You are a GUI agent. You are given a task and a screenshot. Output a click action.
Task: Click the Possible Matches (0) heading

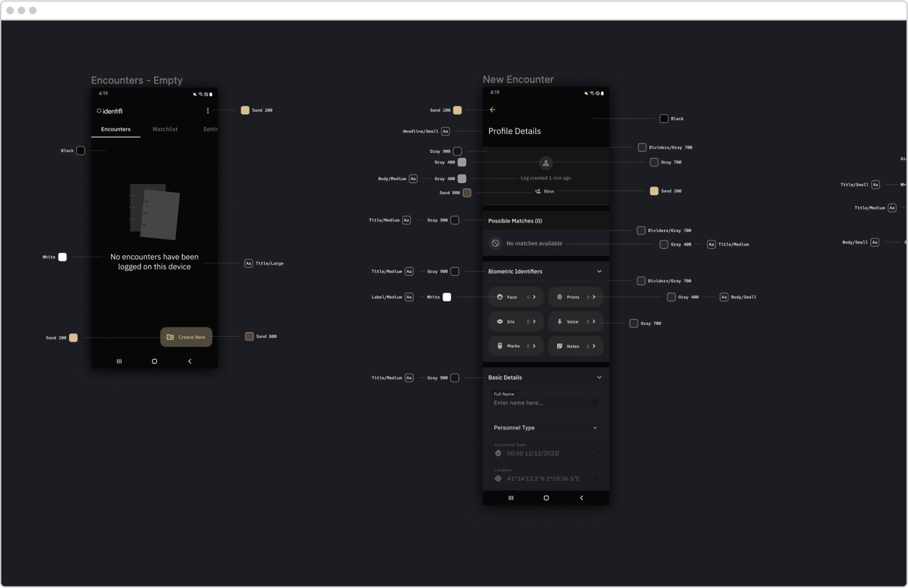[515, 221]
